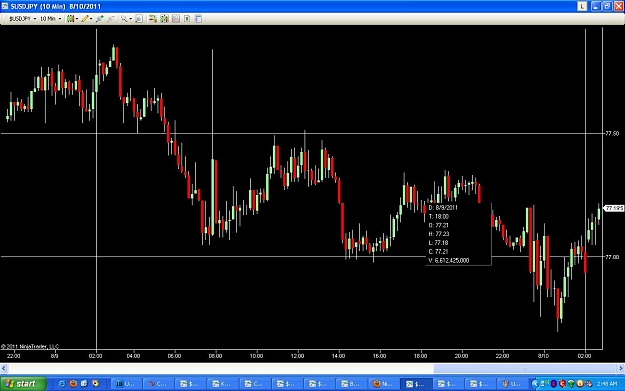Launch Firefox from quick launch

[73, 383]
